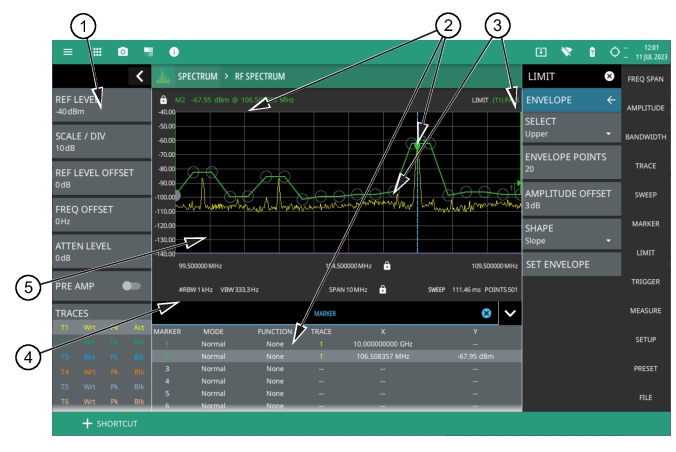Open the TRIGGER menu
The image size is (676, 452).
pyautogui.click(x=645, y=282)
